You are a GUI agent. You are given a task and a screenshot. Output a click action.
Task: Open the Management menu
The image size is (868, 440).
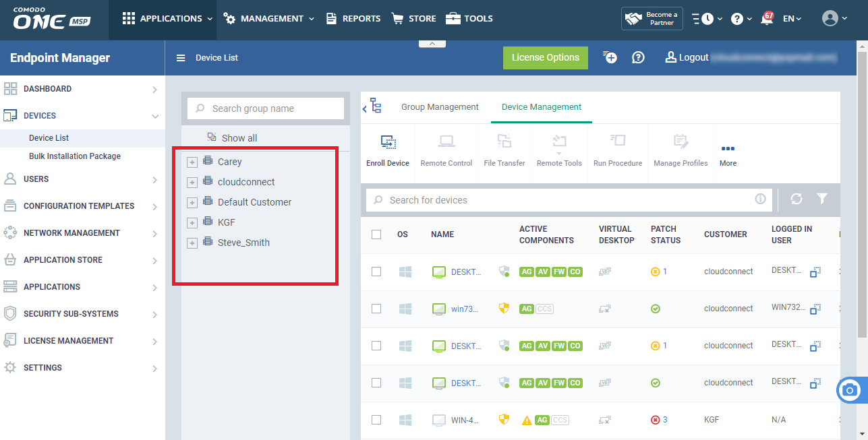coord(269,19)
